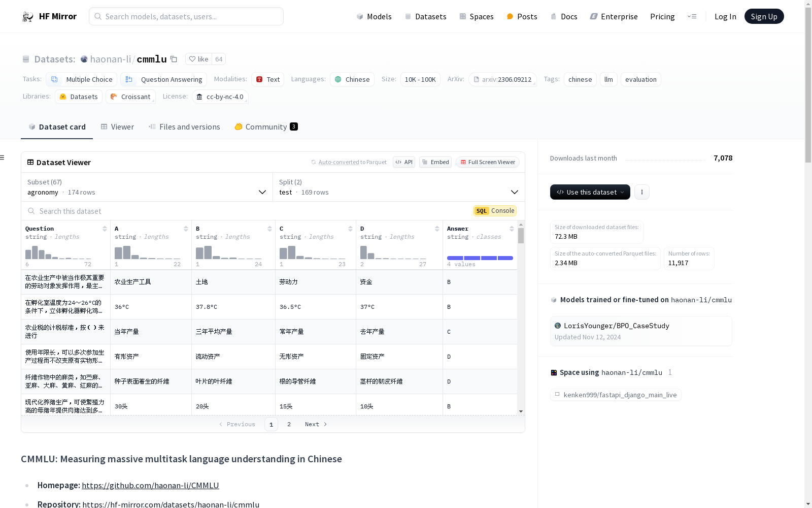The width and height of the screenshot is (812, 508).
Task: Click the Next page button
Action: click(316, 424)
